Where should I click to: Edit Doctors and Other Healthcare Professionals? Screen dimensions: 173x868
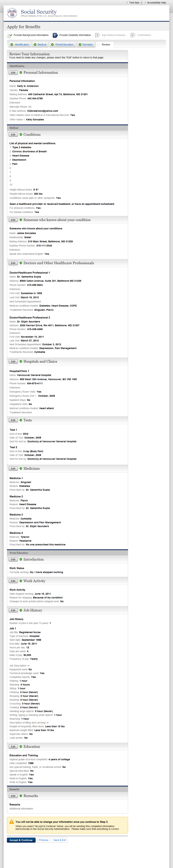pos(13,263)
